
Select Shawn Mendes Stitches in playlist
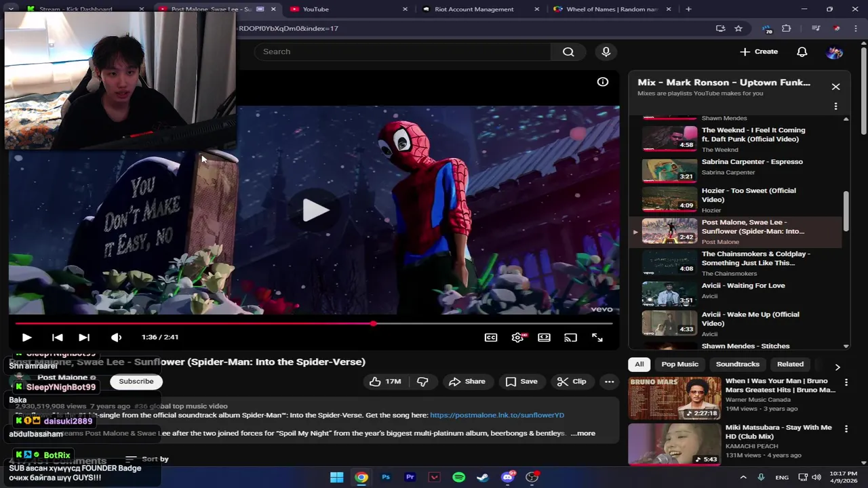tap(736, 346)
